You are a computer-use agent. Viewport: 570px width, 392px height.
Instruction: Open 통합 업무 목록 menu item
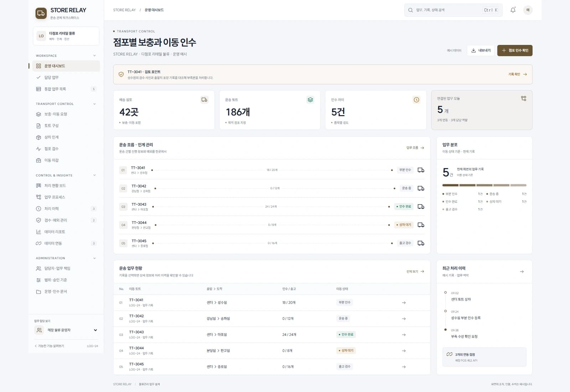66,89
